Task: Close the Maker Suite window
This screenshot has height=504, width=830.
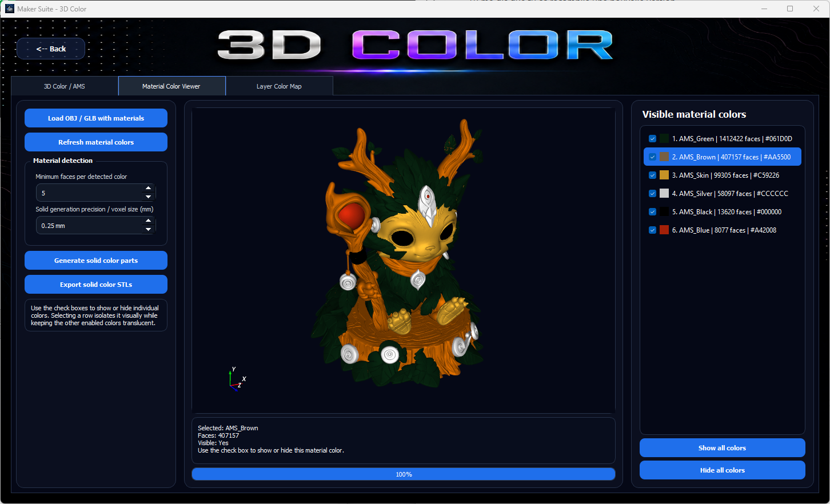Action: pyautogui.click(x=816, y=9)
